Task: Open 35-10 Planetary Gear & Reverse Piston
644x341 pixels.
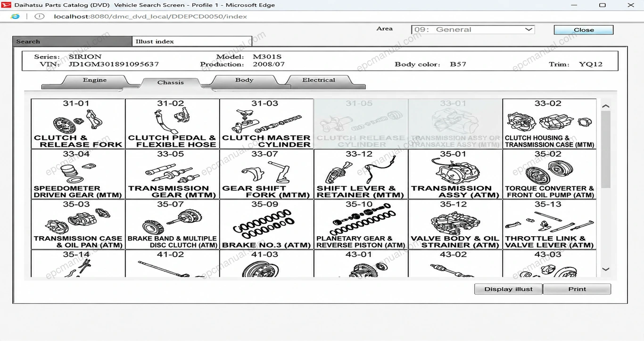Action: (x=361, y=225)
